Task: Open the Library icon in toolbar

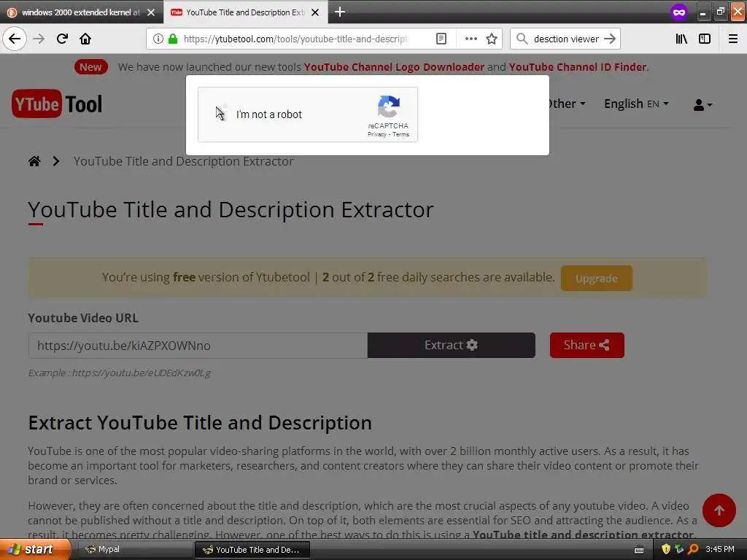Action: pyautogui.click(x=681, y=39)
